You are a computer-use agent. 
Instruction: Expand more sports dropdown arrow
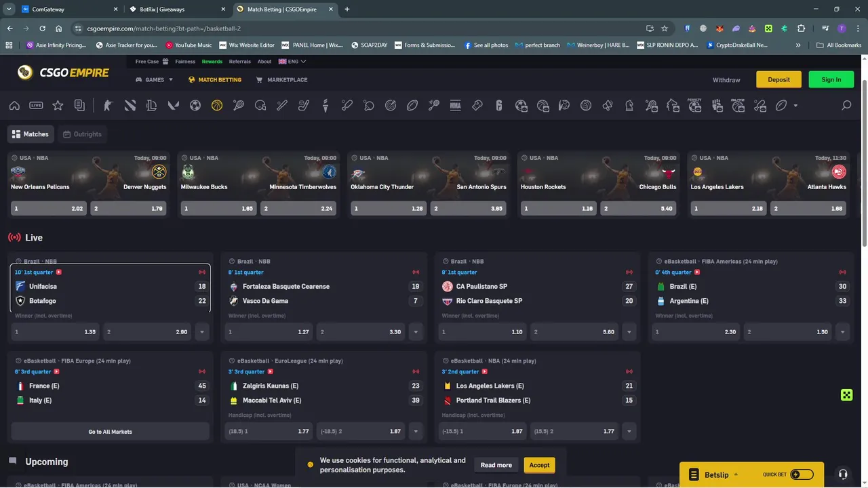click(x=795, y=106)
